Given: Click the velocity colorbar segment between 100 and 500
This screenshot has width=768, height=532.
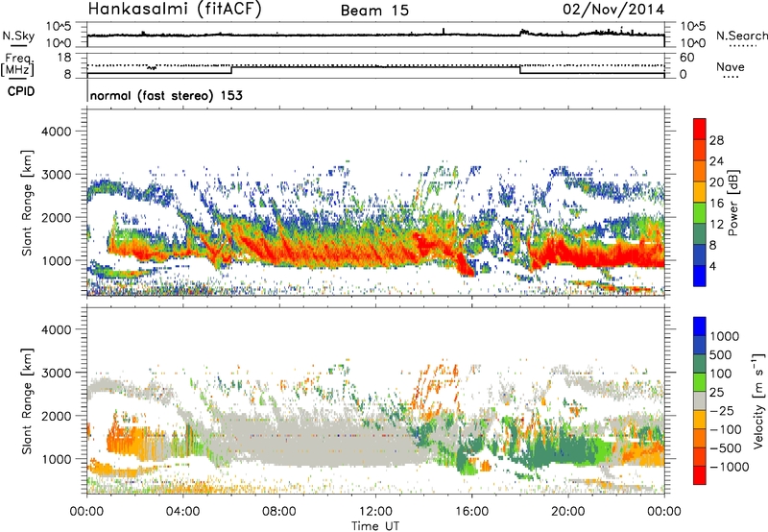Looking at the screenshot, I should [x=700, y=364].
